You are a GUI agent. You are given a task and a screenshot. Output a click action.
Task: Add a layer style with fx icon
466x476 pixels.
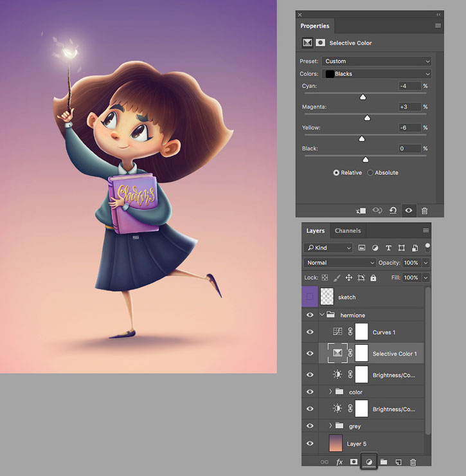click(339, 462)
